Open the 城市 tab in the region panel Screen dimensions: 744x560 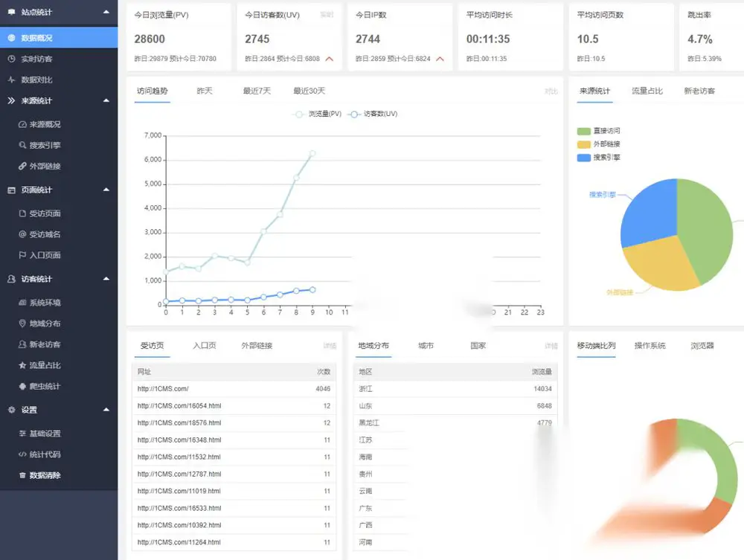click(x=426, y=346)
